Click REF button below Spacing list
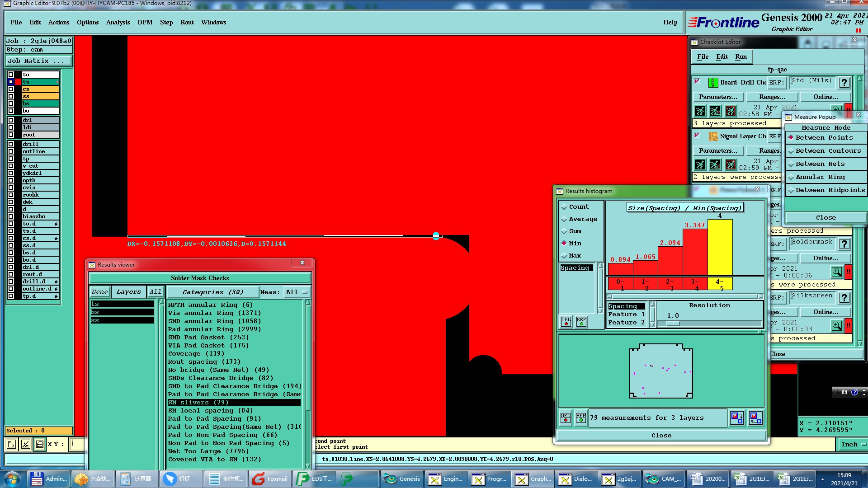This screenshot has width=868, height=488. tap(581, 322)
